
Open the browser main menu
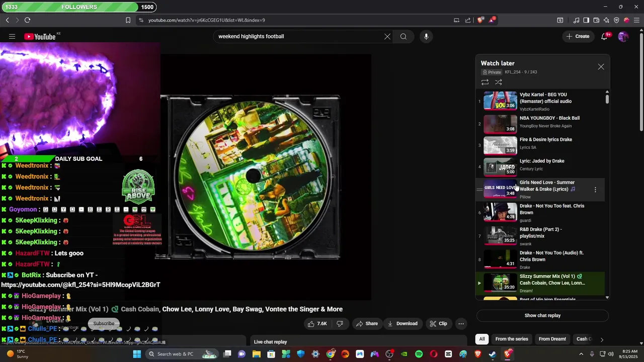point(636,20)
